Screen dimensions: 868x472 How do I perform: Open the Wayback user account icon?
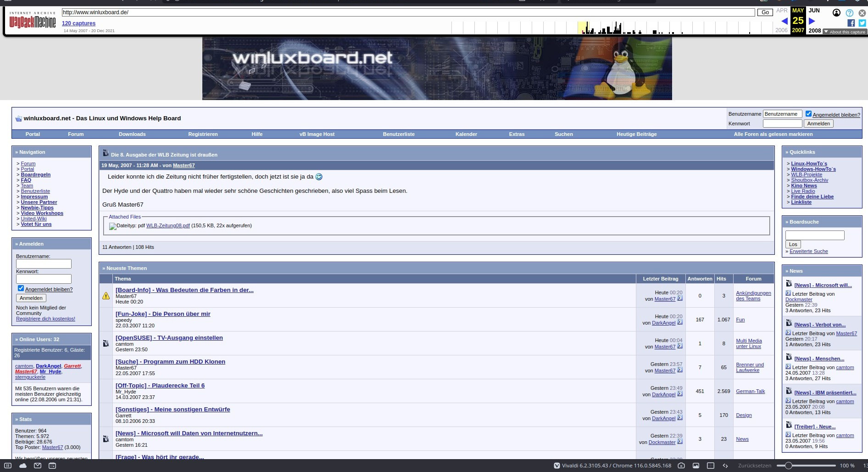point(837,13)
